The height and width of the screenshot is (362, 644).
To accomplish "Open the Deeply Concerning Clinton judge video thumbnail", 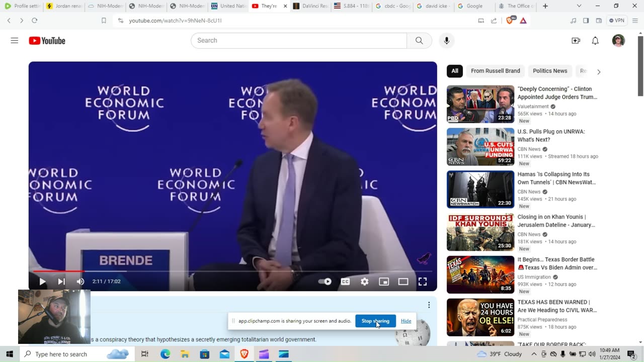I will click(x=480, y=104).
